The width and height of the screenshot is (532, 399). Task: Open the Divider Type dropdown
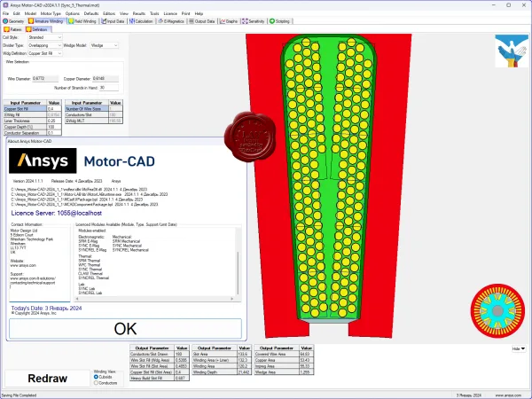click(45, 45)
